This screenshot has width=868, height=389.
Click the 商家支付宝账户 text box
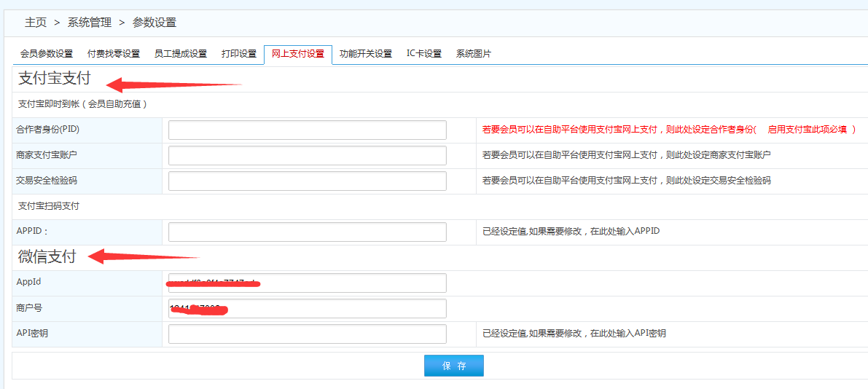307,155
